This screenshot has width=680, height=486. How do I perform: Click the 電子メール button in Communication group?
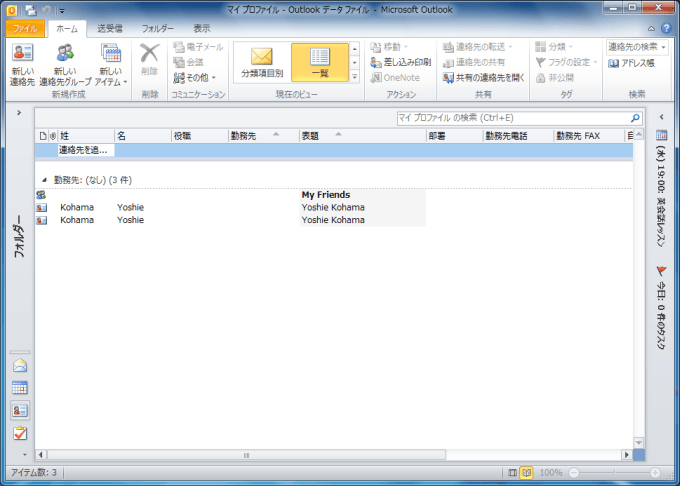pos(198,46)
